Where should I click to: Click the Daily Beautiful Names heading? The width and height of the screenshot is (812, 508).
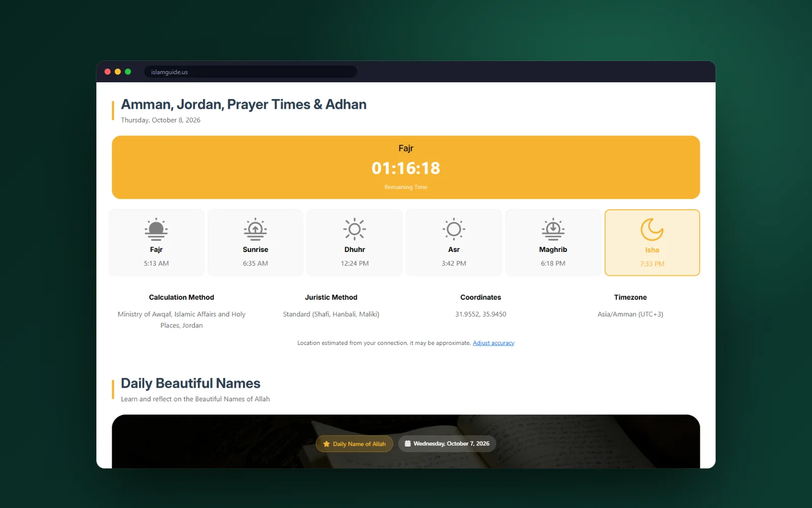[190, 383]
